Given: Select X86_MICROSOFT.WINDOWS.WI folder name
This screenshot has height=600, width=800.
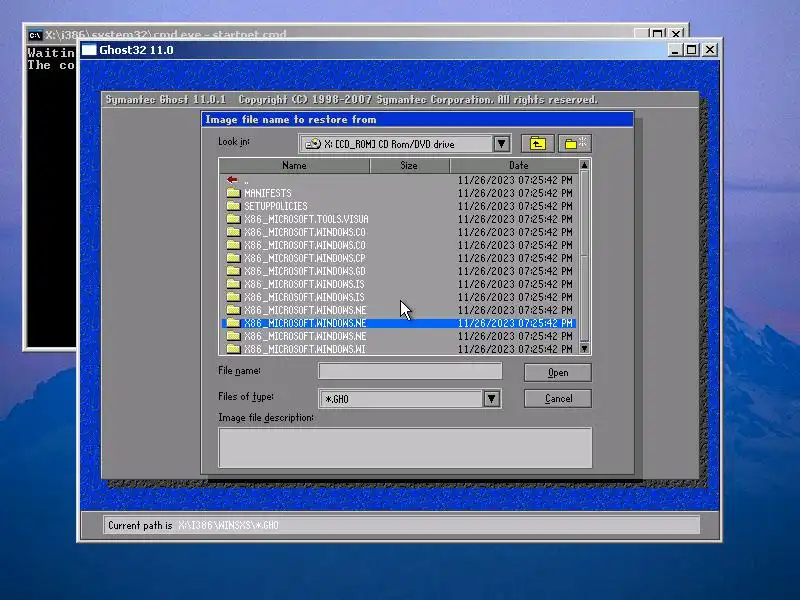Looking at the screenshot, I should 305,349.
